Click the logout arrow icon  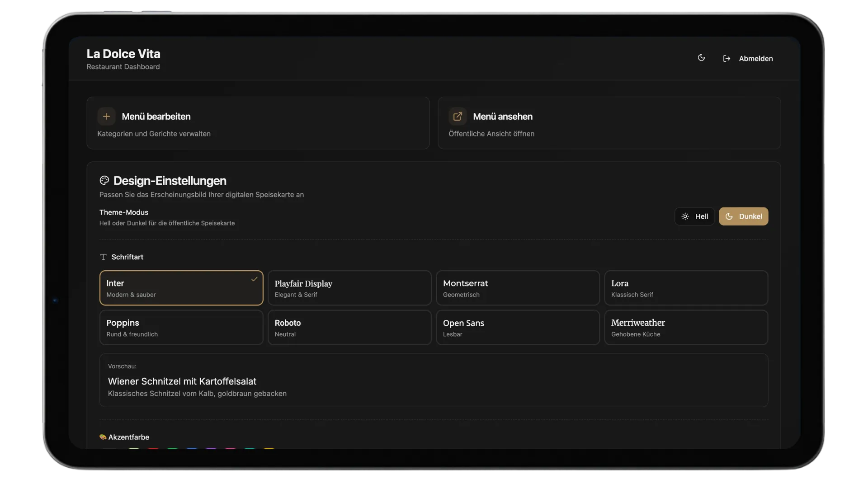tap(726, 59)
